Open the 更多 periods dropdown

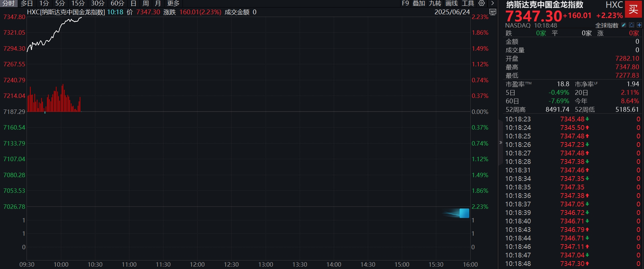point(173,3)
